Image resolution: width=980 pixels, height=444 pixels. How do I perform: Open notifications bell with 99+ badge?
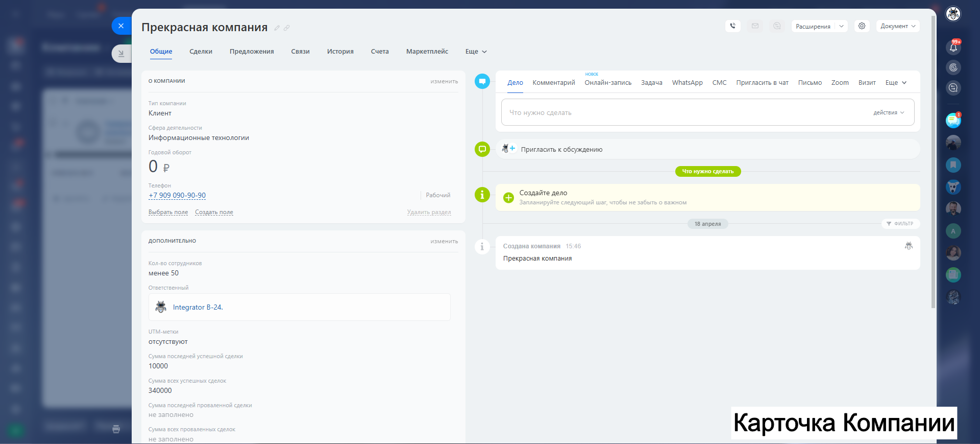[953, 48]
